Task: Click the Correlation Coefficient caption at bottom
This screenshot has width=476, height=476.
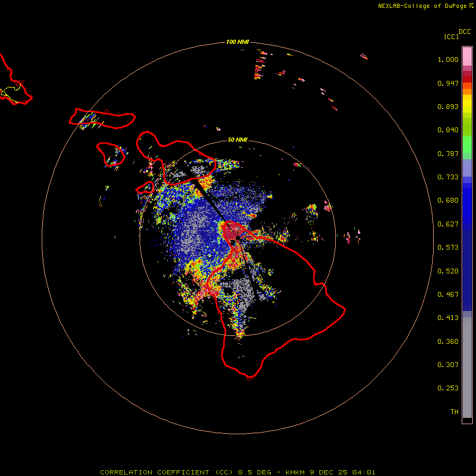Action: tap(237, 472)
